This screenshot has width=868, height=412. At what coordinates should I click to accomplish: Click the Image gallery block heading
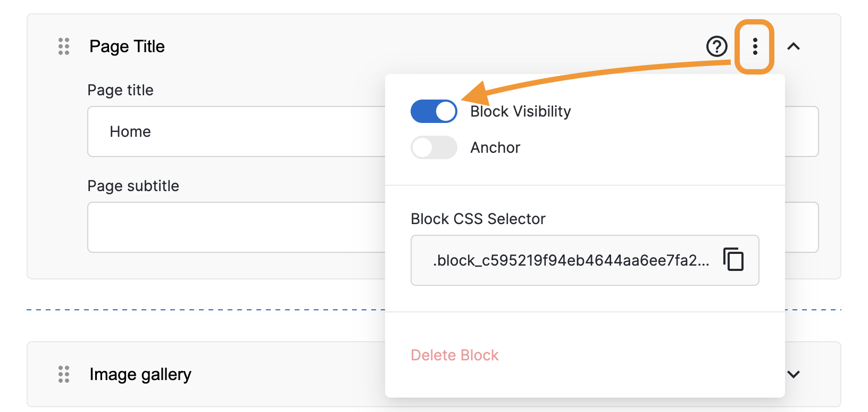pos(140,374)
